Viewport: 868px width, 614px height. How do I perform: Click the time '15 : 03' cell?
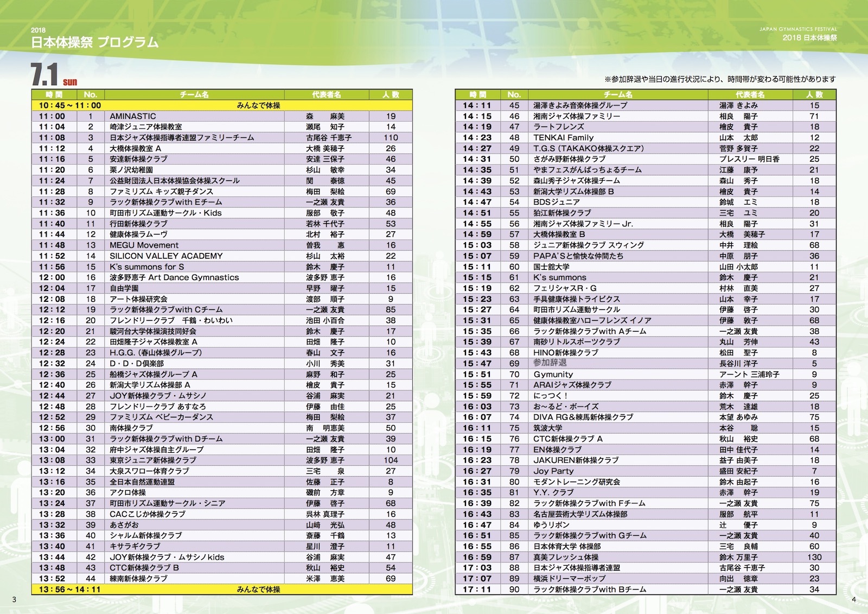(x=477, y=245)
